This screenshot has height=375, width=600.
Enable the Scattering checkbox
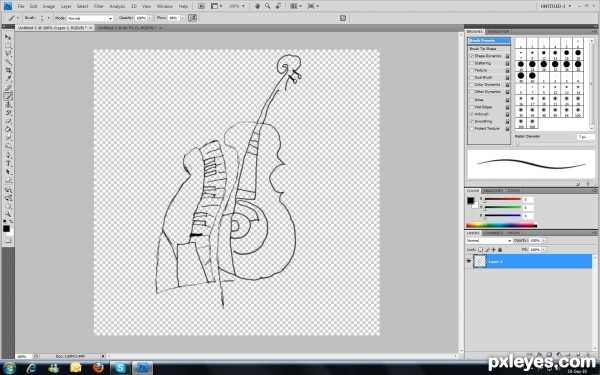coord(471,63)
